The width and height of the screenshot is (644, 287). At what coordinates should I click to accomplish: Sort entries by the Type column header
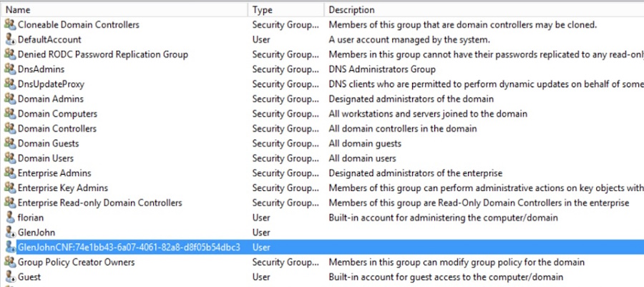pos(286,9)
